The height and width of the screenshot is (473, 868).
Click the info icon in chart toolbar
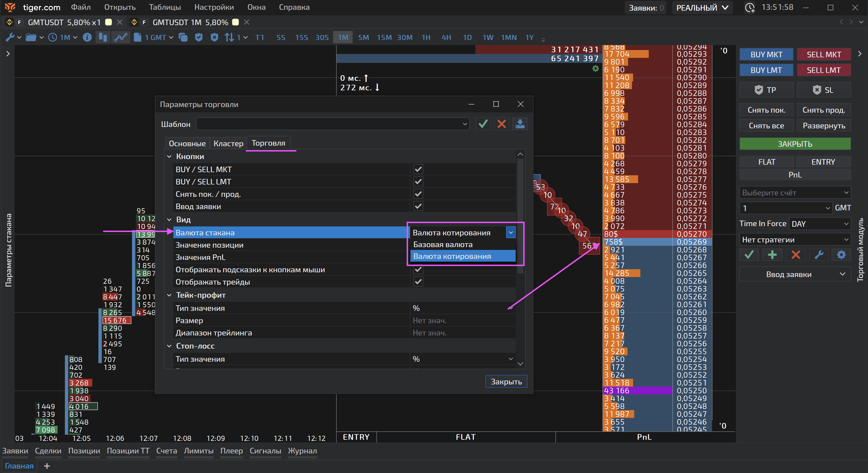coord(87,37)
